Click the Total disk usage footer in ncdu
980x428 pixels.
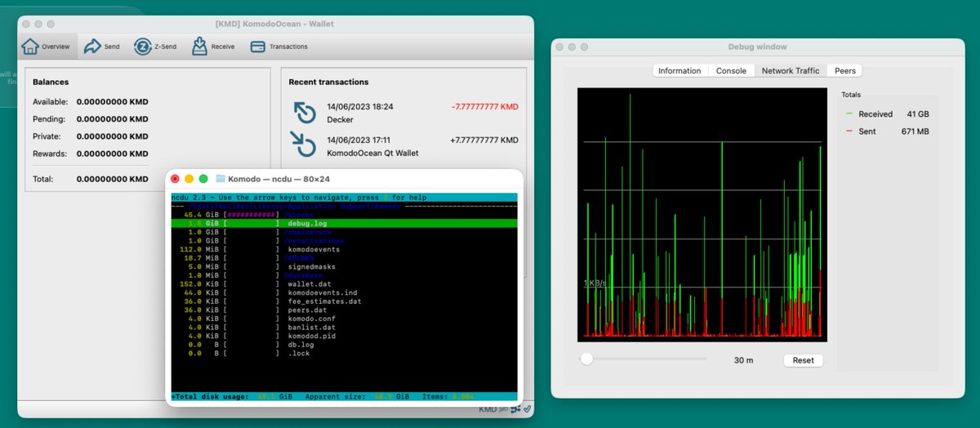point(344,396)
